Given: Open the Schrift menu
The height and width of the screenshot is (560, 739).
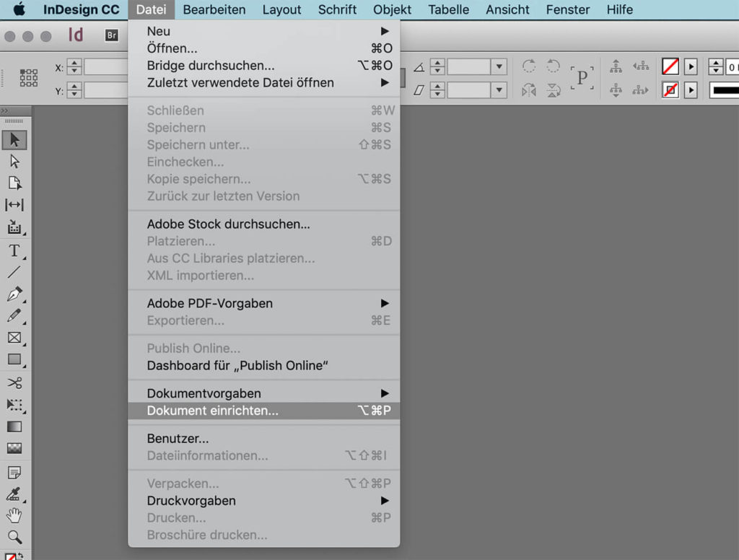Looking at the screenshot, I should pos(337,9).
